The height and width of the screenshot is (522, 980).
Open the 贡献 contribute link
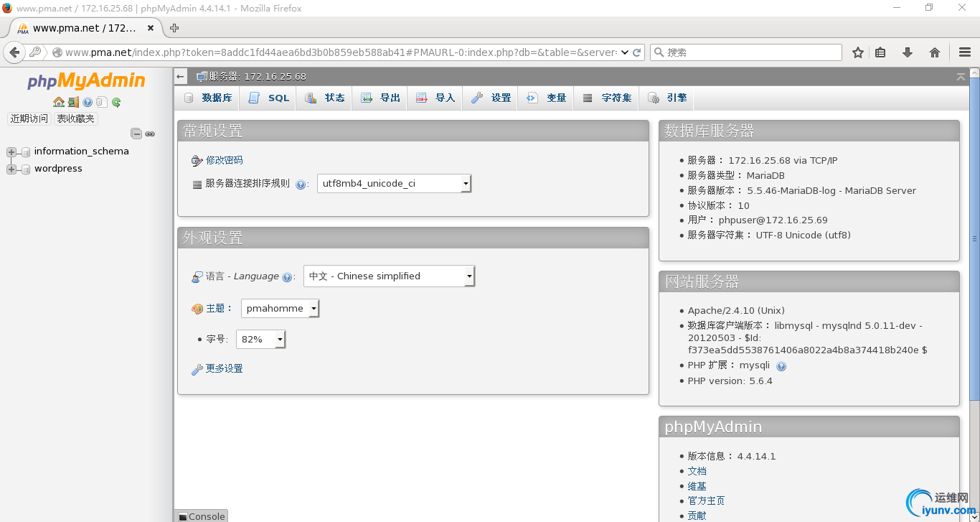pos(697,516)
